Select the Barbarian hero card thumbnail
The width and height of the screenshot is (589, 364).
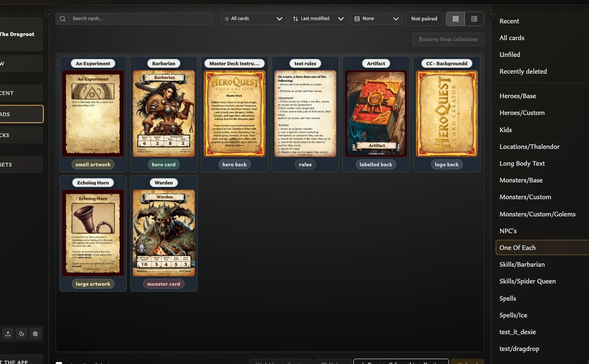(164, 114)
